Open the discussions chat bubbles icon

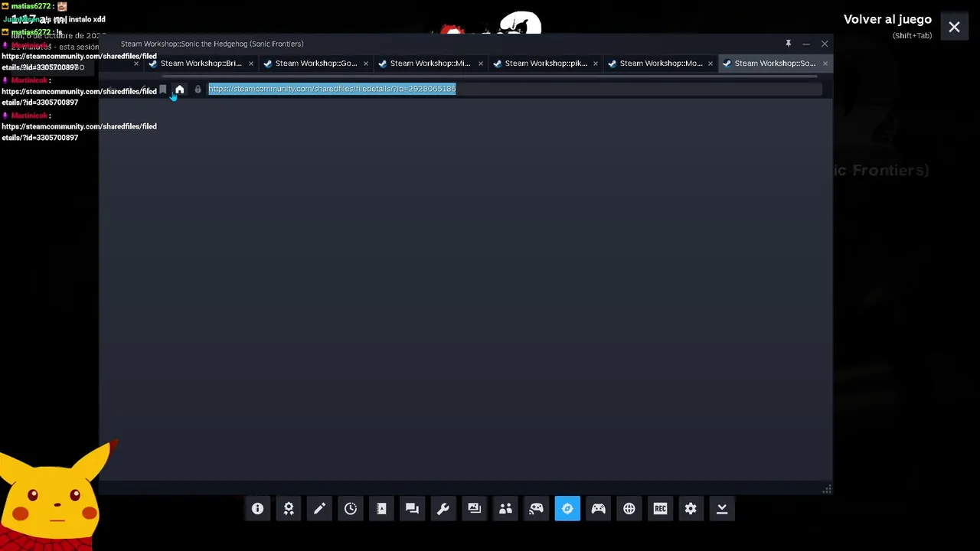(x=412, y=509)
